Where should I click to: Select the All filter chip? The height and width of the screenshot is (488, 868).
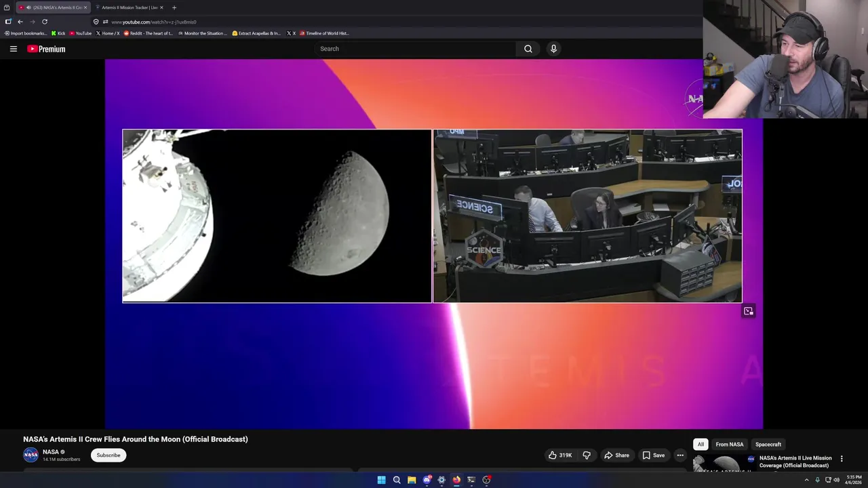tap(701, 445)
